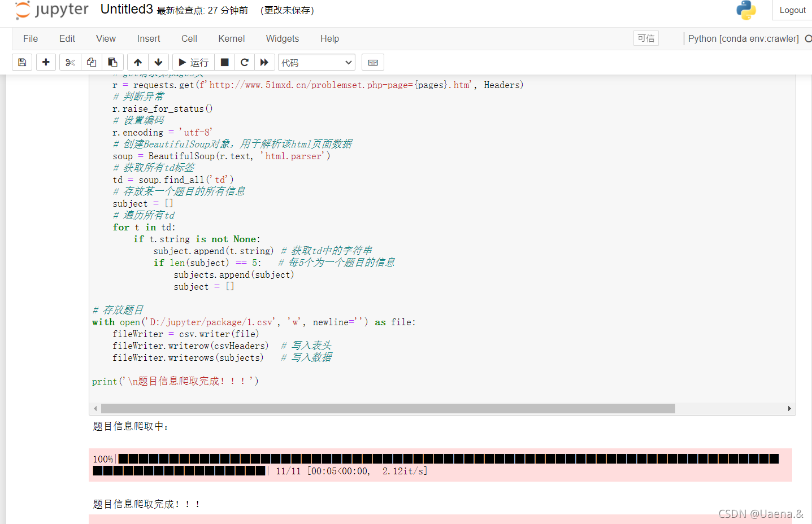Click the csv.writer(file) line
This screenshot has height=524, width=812.
pos(186,334)
